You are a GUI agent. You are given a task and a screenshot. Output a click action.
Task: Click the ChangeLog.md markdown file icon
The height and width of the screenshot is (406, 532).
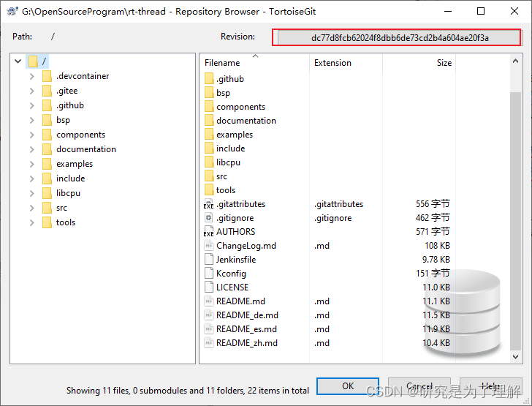209,246
